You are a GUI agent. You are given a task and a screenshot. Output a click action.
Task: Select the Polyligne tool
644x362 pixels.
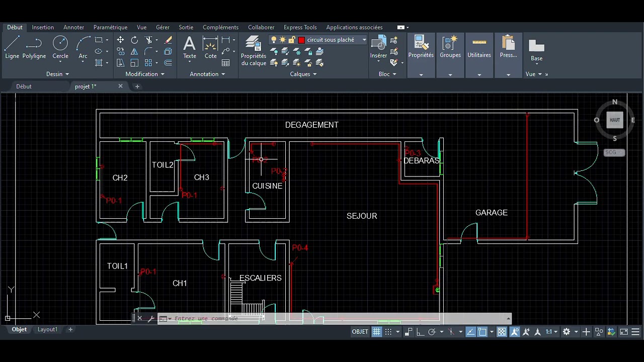[34, 47]
